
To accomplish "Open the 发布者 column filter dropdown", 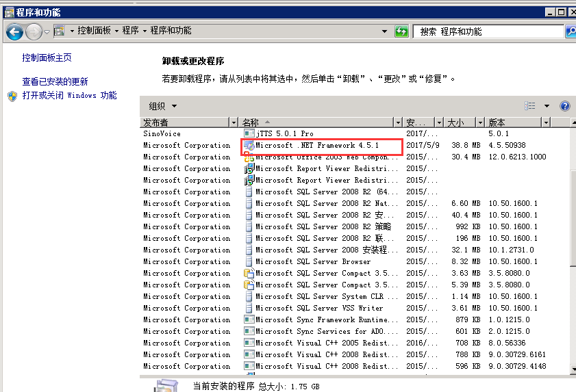I will tap(234, 122).
